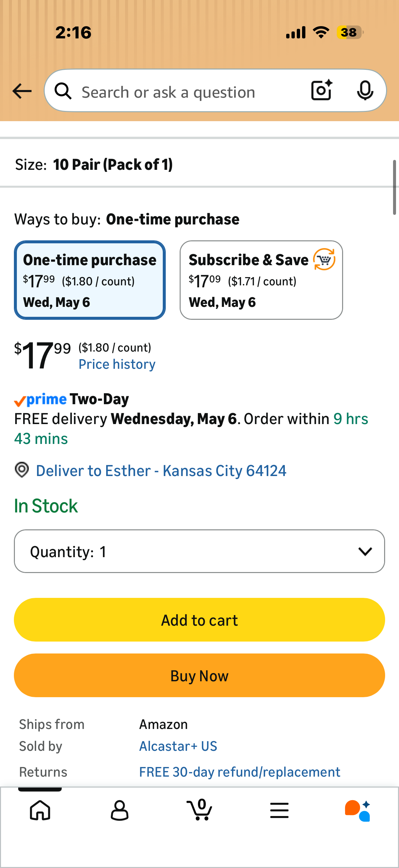The height and width of the screenshot is (868, 399).
Task: Tap the microphone voice search icon
Action: [365, 91]
